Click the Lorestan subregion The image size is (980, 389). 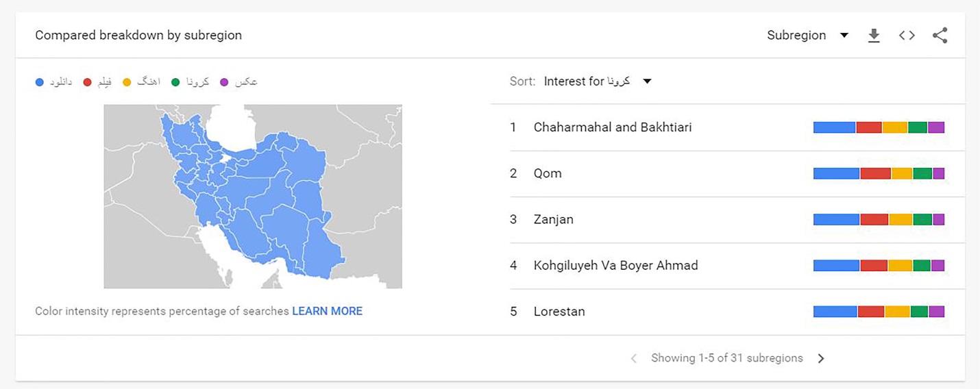(x=728, y=311)
